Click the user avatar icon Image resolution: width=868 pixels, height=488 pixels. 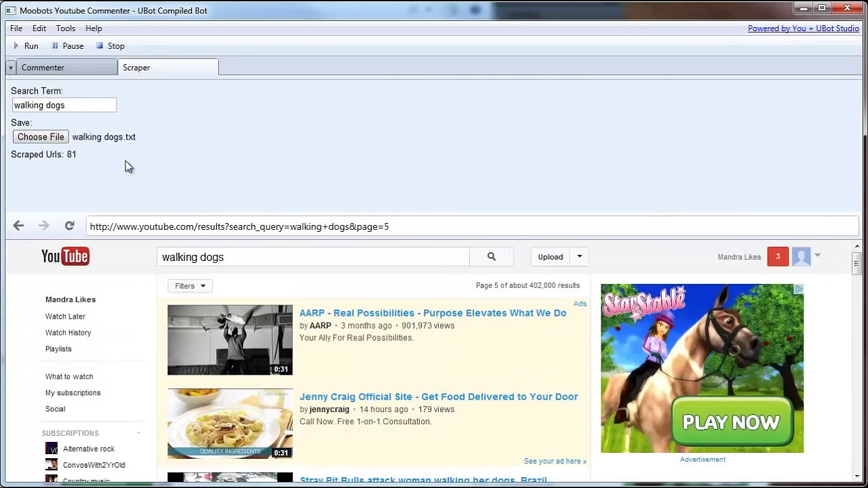coord(801,256)
